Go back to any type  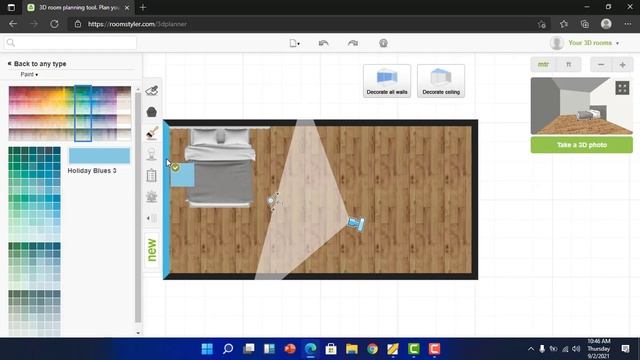click(x=37, y=64)
